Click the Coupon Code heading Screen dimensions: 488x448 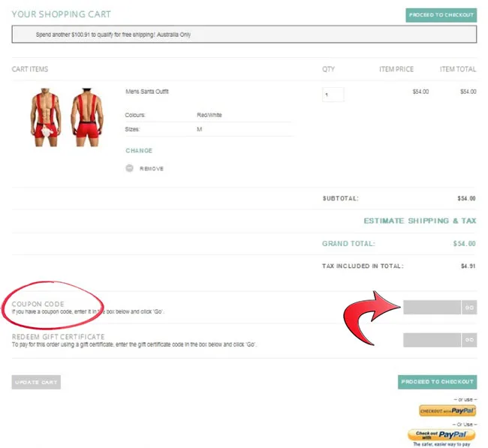pyautogui.click(x=38, y=304)
